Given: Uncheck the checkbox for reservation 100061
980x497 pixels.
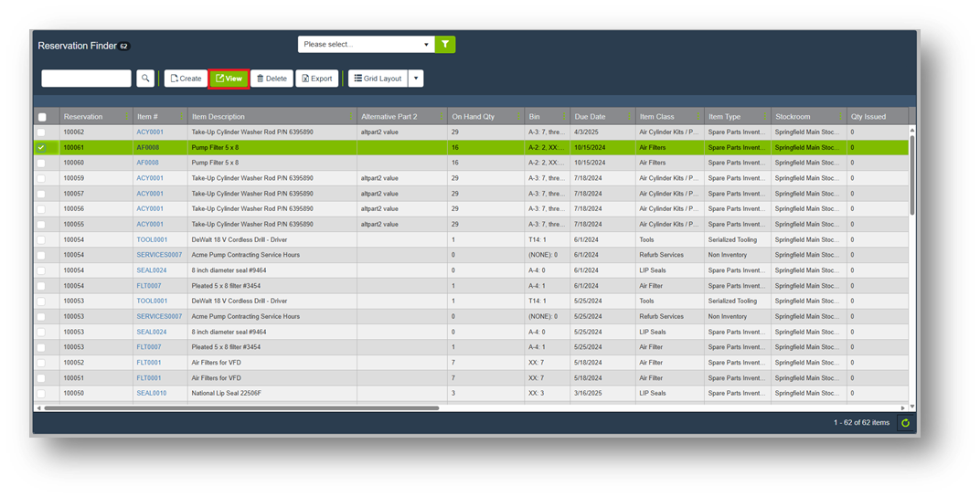Looking at the screenshot, I should coord(41,147).
